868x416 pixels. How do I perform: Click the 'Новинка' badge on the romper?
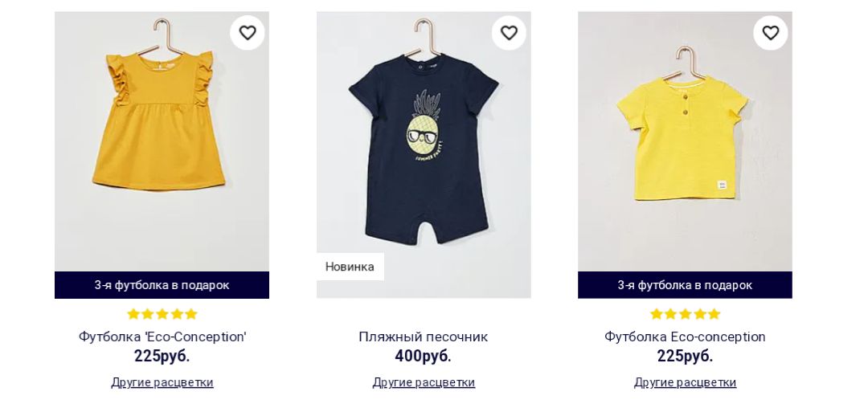(x=350, y=267)
